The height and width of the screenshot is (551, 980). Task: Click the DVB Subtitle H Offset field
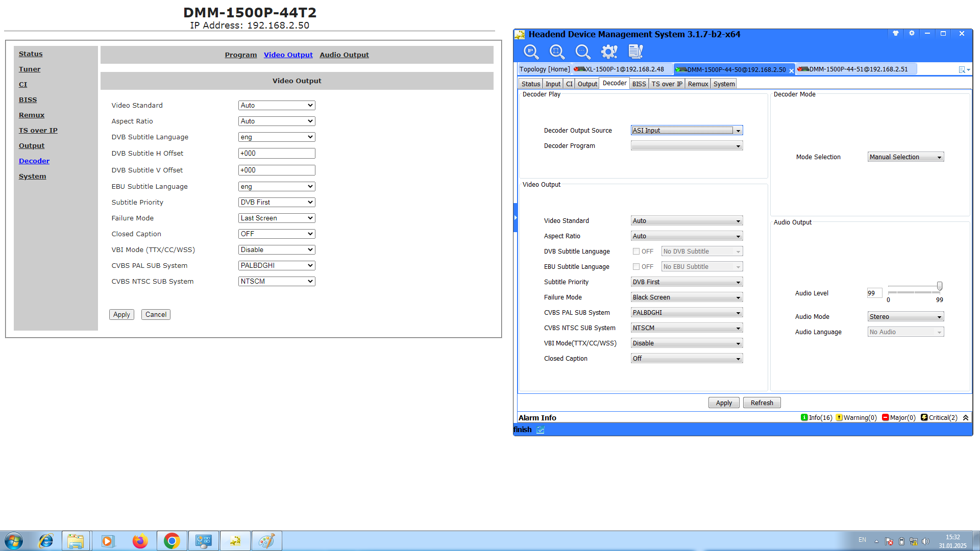click(x=277, y=154)
